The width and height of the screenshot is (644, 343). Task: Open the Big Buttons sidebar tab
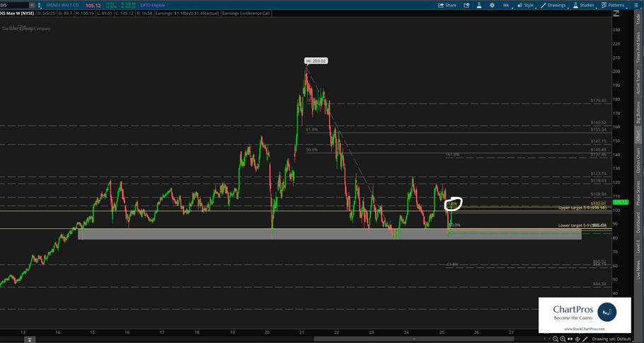638,113
